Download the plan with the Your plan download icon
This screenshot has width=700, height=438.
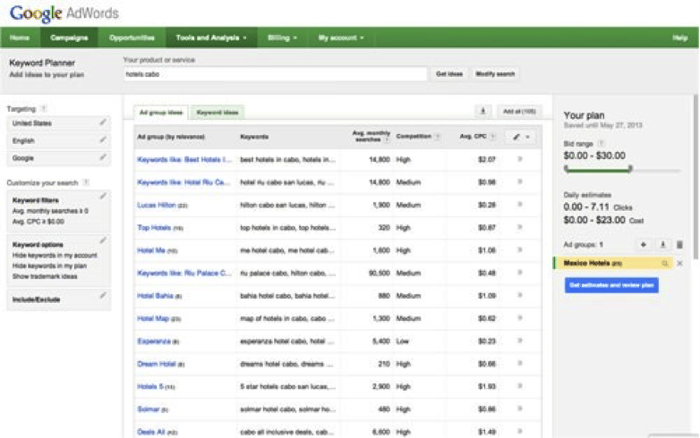[x=663, y=245]
